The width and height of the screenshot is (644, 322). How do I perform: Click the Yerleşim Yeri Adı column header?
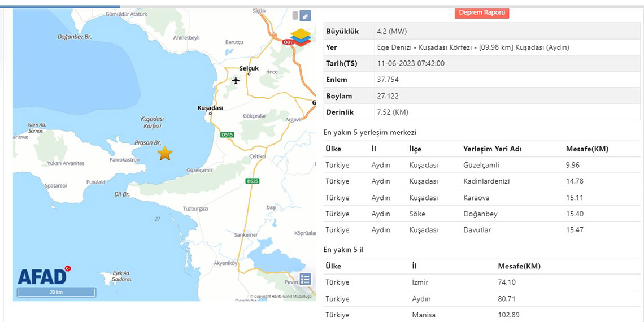point(492,149)
